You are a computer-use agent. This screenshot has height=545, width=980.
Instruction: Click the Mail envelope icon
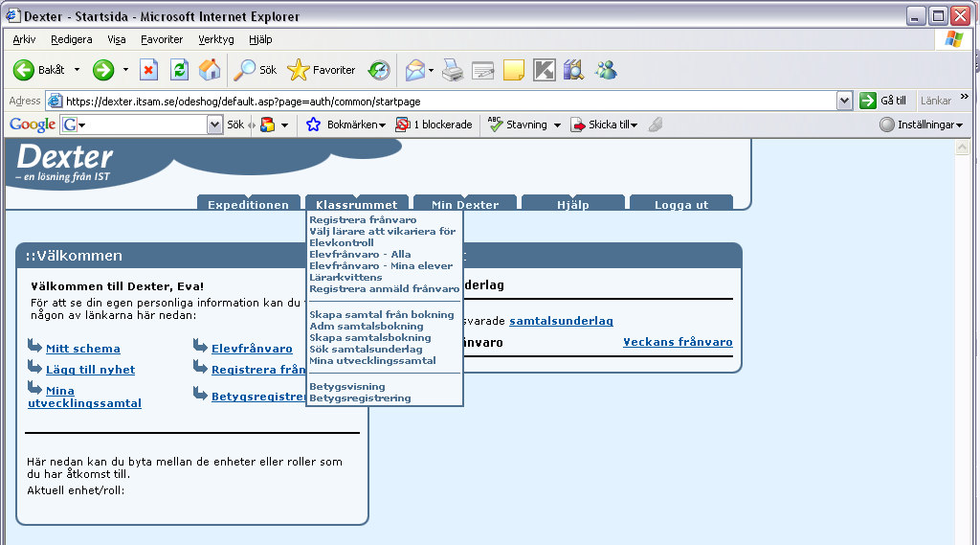tap(414, 70)
